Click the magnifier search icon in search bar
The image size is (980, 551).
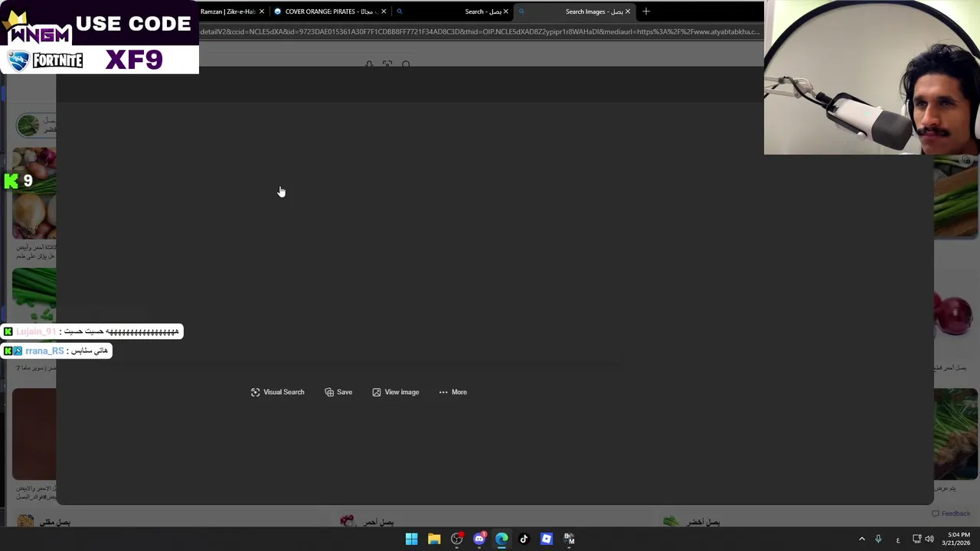pyautogui.click(x=407, y=64)
